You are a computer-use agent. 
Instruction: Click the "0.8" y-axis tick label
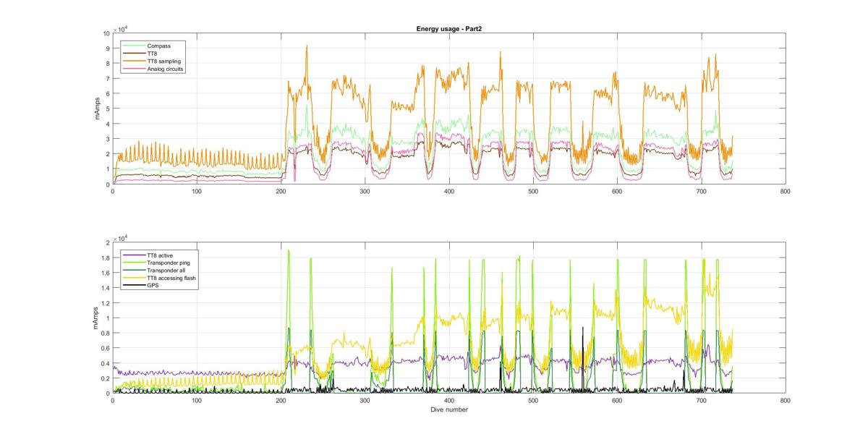tap(106, 333)
